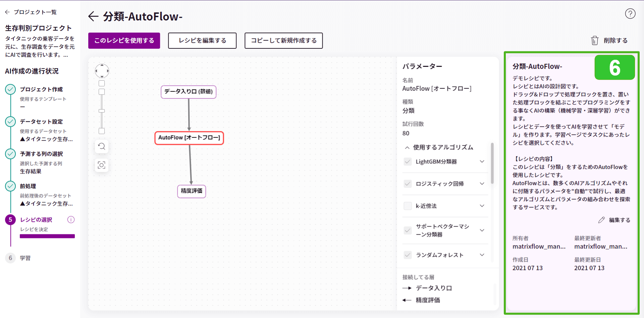644x318 pixels.
Task: Click the check circle for プロジェクト作成 step
Action: click(x=10, y=89)
